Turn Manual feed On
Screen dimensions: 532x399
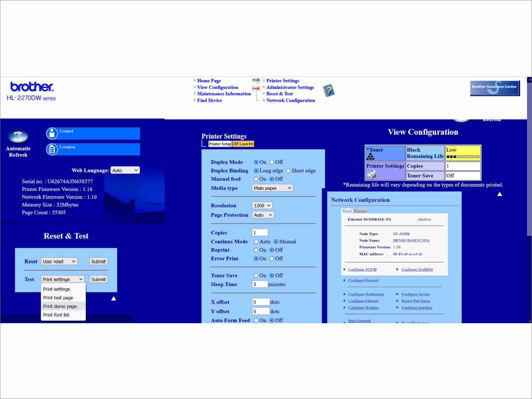tap(256, 179)
